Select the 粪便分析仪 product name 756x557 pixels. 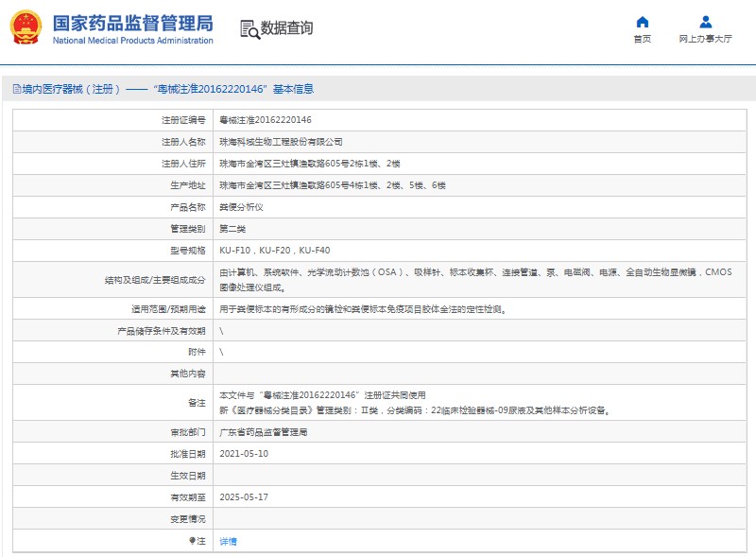click(x=241, y=207)
